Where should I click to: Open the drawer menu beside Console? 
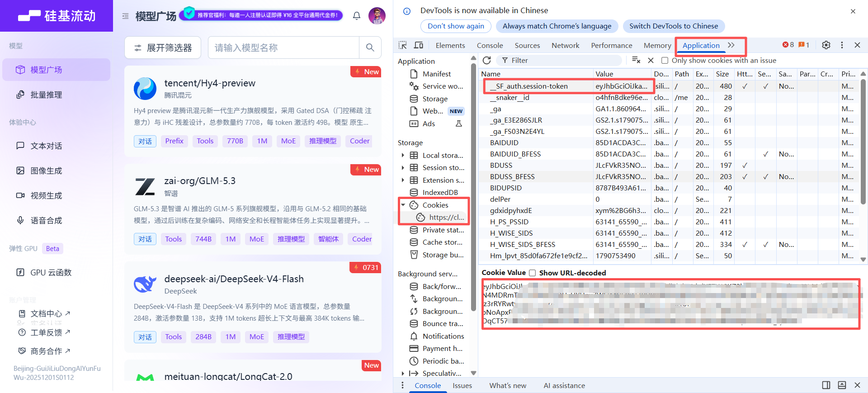[x=402, y=385]
